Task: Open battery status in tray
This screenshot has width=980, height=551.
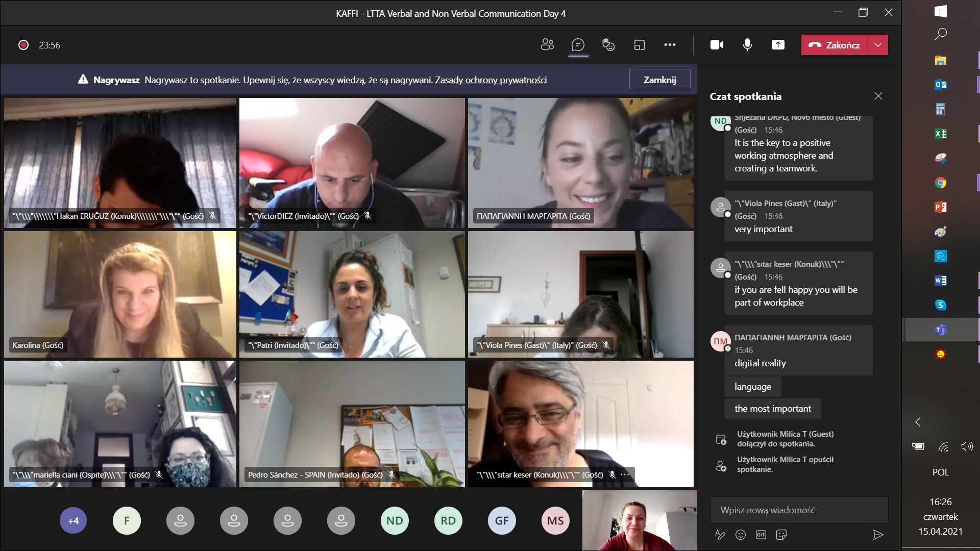Action: pyautogui.click(x=918, y=447)
